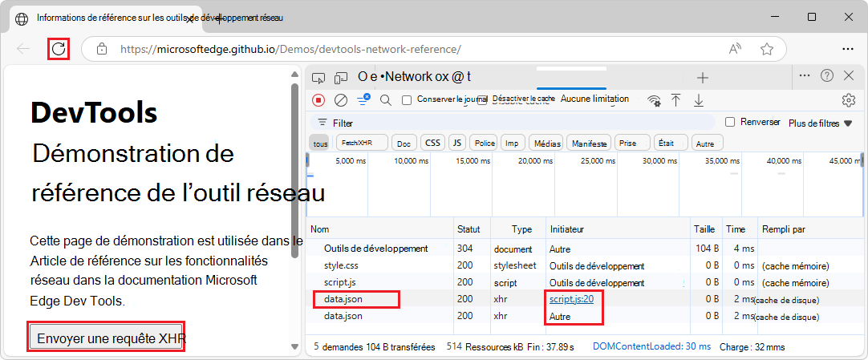Screen dimensions: 868x360
Task: Open DevTools customize ellipsis menu
Action: [805, 75]
